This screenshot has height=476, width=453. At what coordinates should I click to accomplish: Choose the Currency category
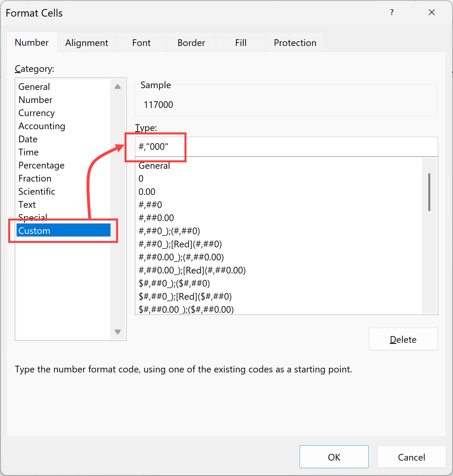tap(63, 113)
